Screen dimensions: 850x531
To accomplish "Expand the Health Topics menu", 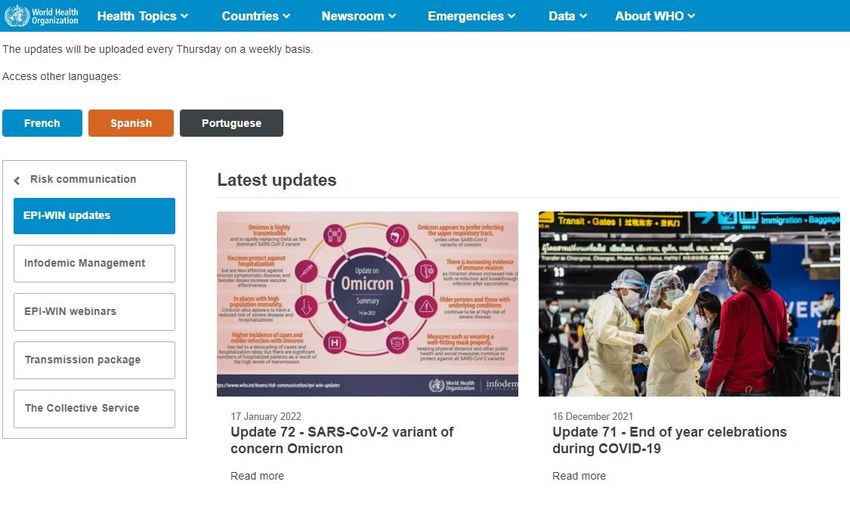I will point(143,16).
